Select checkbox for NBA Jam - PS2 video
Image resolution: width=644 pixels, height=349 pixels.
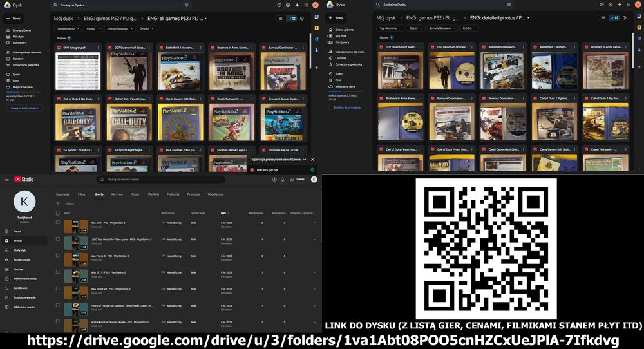coord(57,222)
